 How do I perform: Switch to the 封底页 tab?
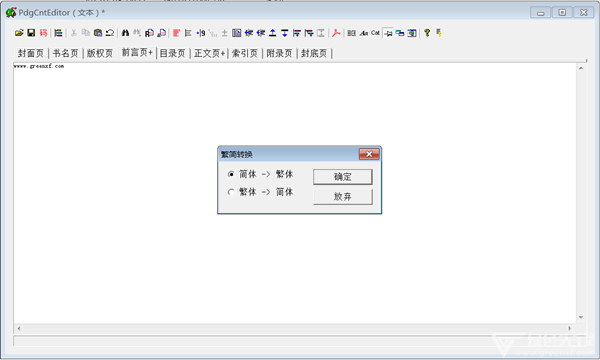point(314,53)
